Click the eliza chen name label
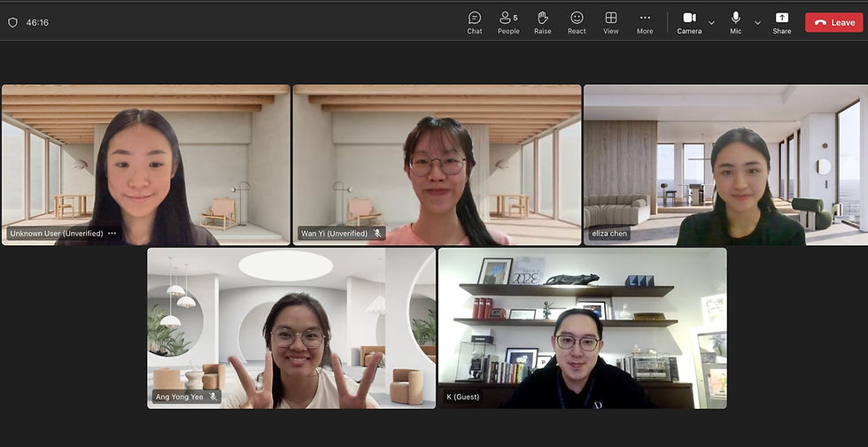This screenshot has height=447, width=868. coord(609,234)
